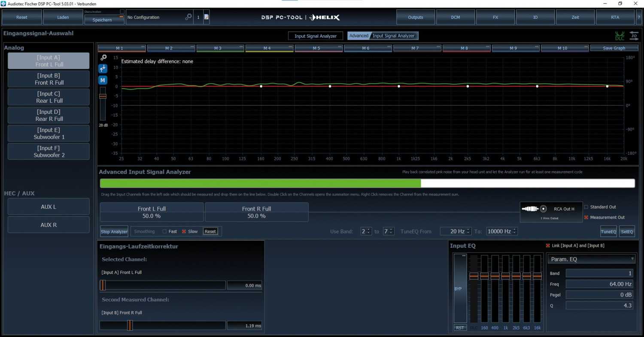Viewport: 644px width, 337px height.
Task: Click the 28 dB graph level slider
Action: point(103,96)
